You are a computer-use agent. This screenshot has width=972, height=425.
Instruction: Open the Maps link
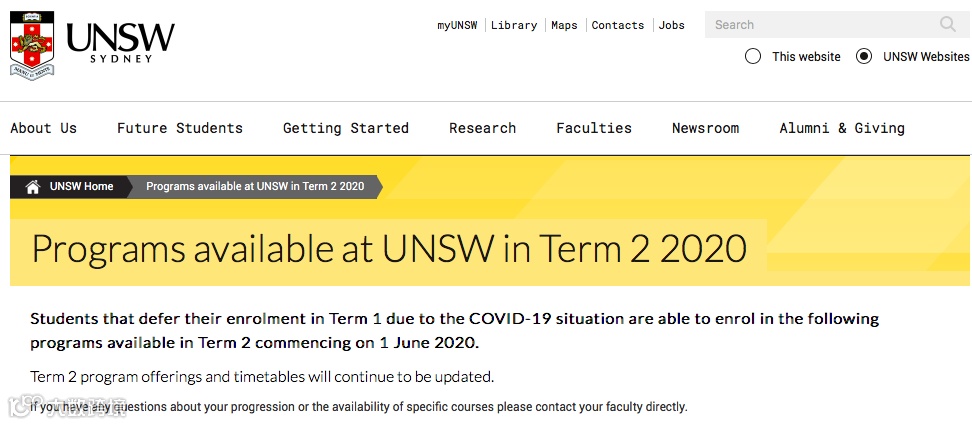[x=564, y=25]
